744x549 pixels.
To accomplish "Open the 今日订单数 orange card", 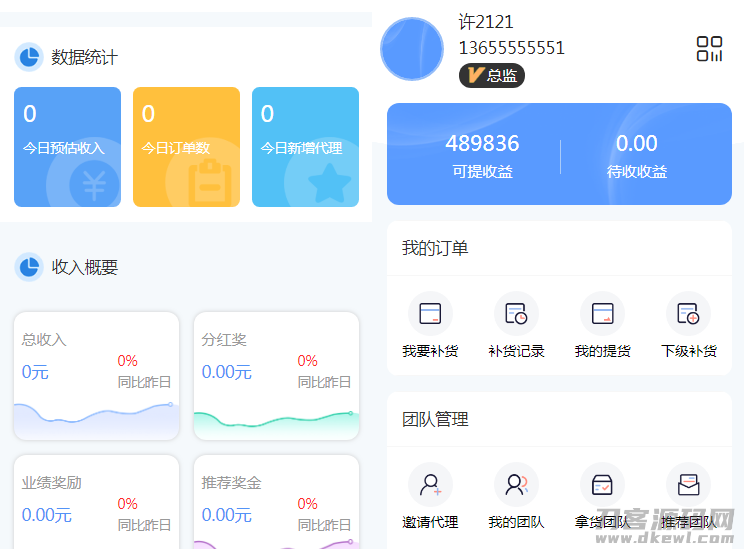I will (x=186, y=147).
